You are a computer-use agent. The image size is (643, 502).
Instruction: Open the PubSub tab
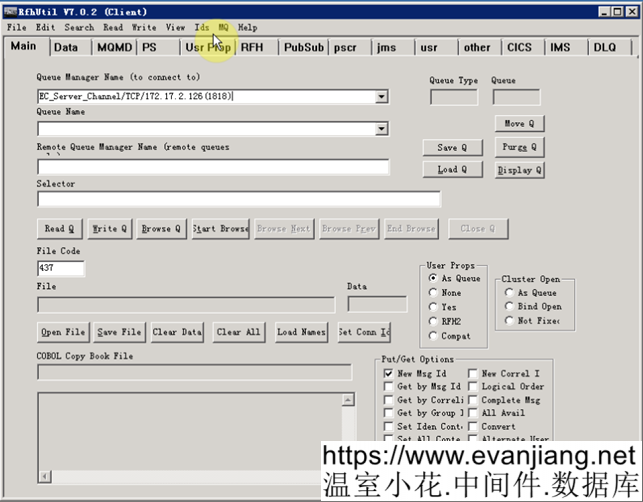[x=303, y=47]
